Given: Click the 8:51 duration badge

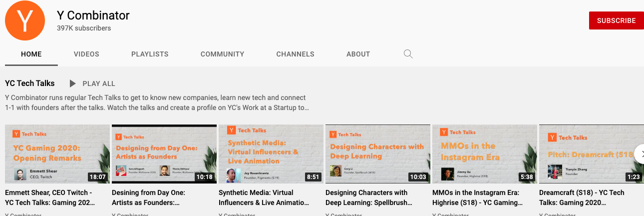Looking at the screenshot, I should tap(313, 177).
